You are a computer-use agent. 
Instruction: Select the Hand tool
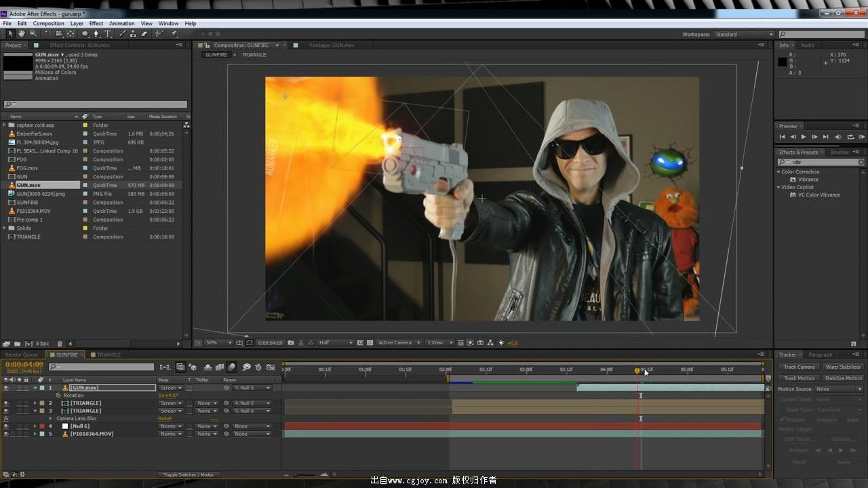(x=22, y=34)
